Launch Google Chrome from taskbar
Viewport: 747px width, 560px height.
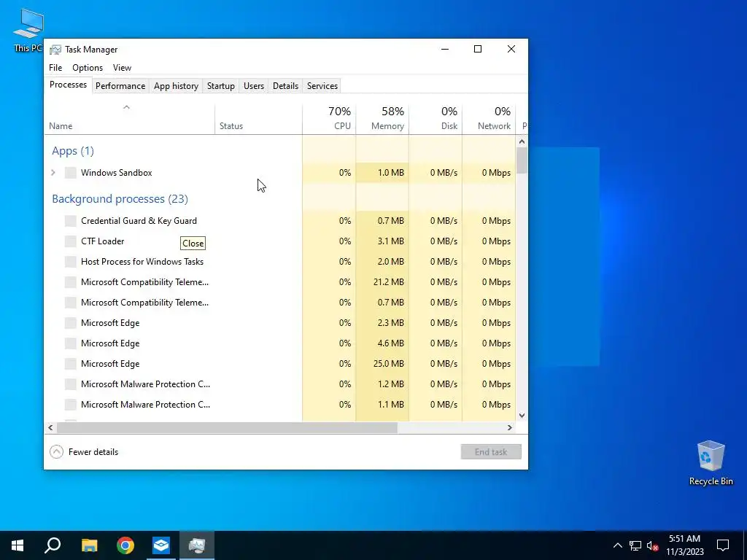[x=125, y=545]
